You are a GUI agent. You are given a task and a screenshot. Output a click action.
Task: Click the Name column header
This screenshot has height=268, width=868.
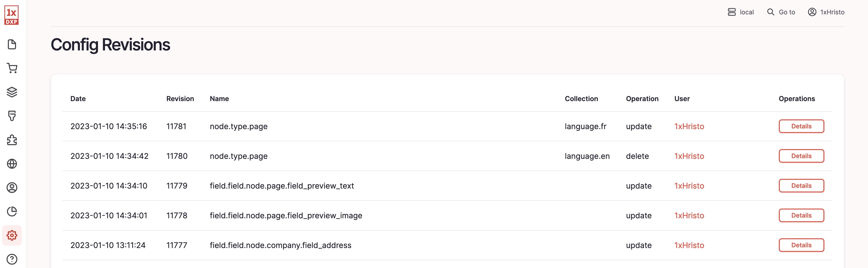[219, 99]
